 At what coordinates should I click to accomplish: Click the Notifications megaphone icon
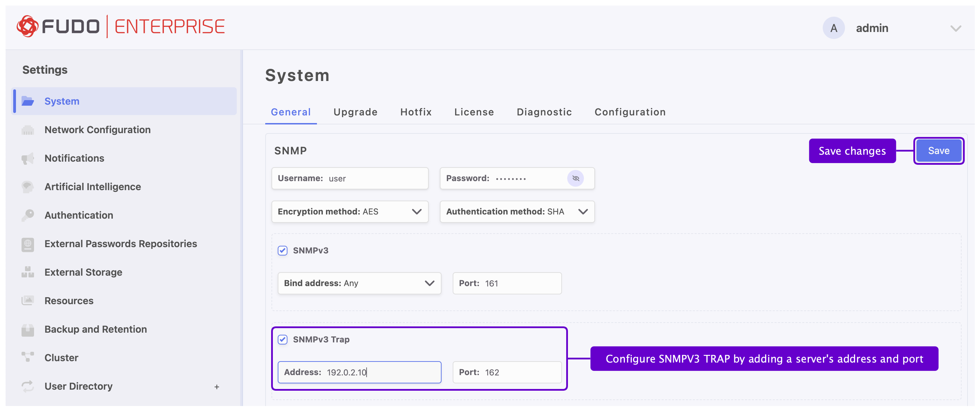click(x=27, y=159)
